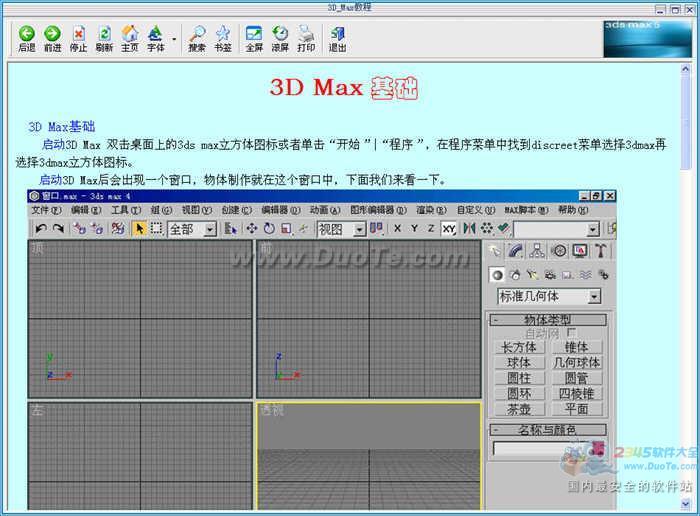Screen dimensions: 700x516
Task: Enable the 自动网格 checkbox
Action: (x=571, y=332)
